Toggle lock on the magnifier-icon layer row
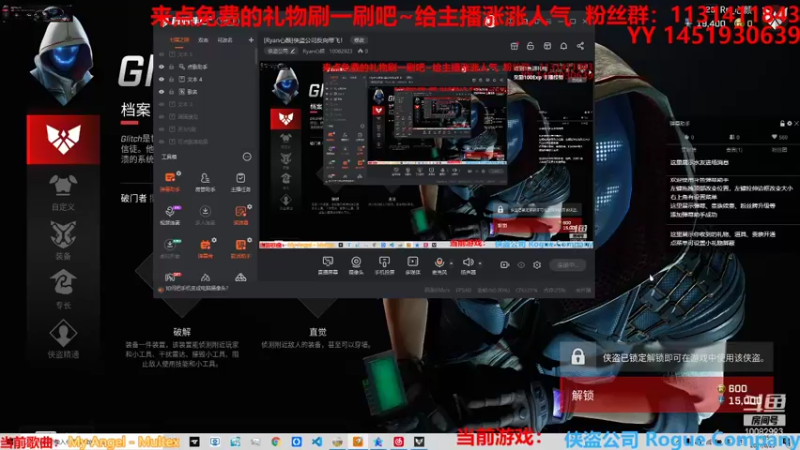Viewport: 800px width, 450px height. [x=171, y=67]
